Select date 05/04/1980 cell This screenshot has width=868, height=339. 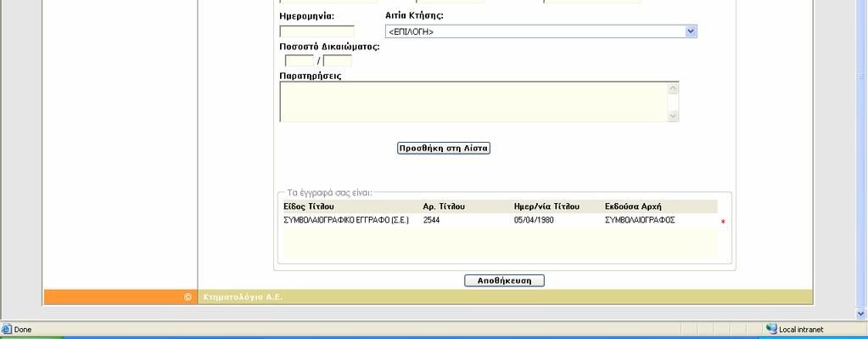(x=534, y=220)
